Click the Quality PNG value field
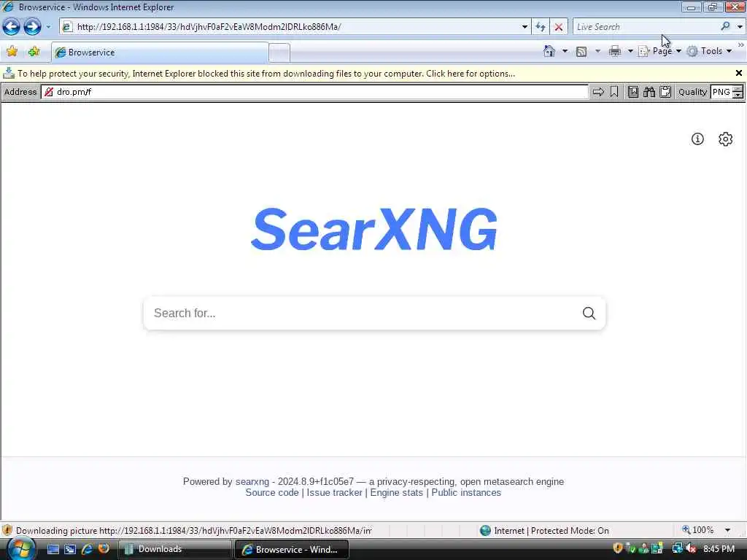 (x=721, y=92)
